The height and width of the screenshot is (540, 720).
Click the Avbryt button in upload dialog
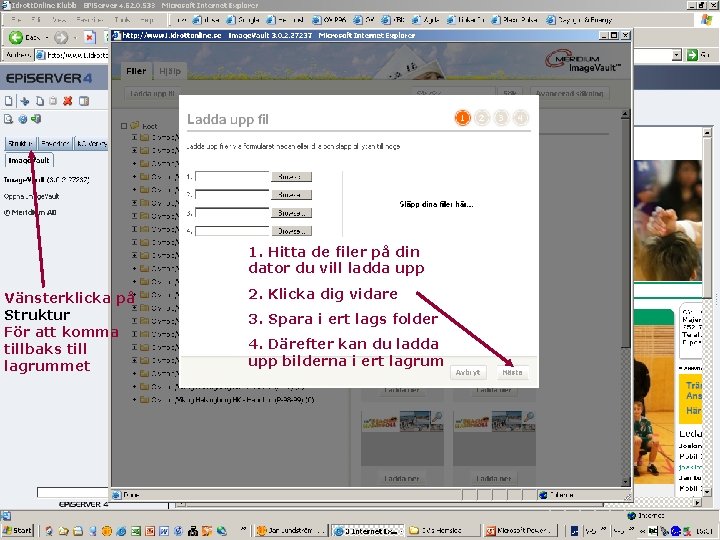468,372
